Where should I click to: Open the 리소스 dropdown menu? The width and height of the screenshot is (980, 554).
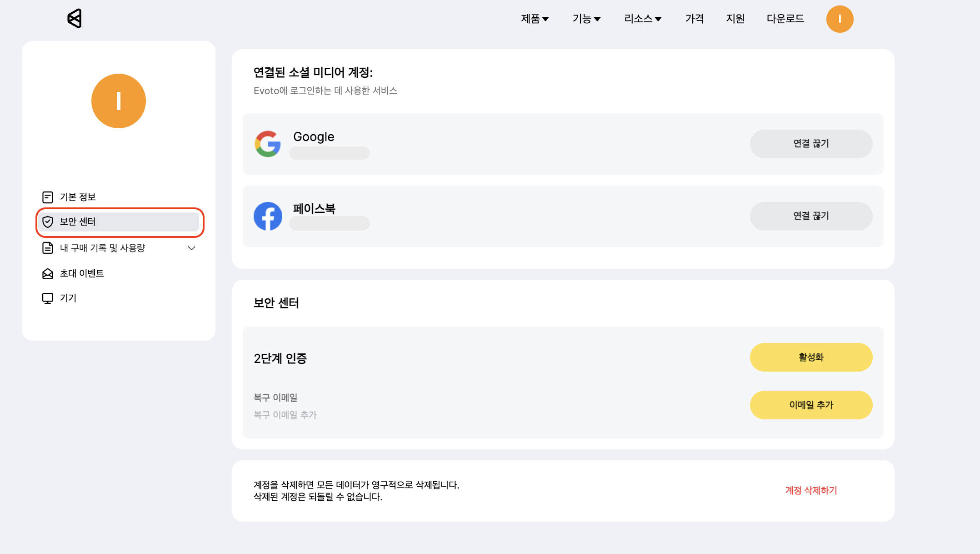point(642,19)
